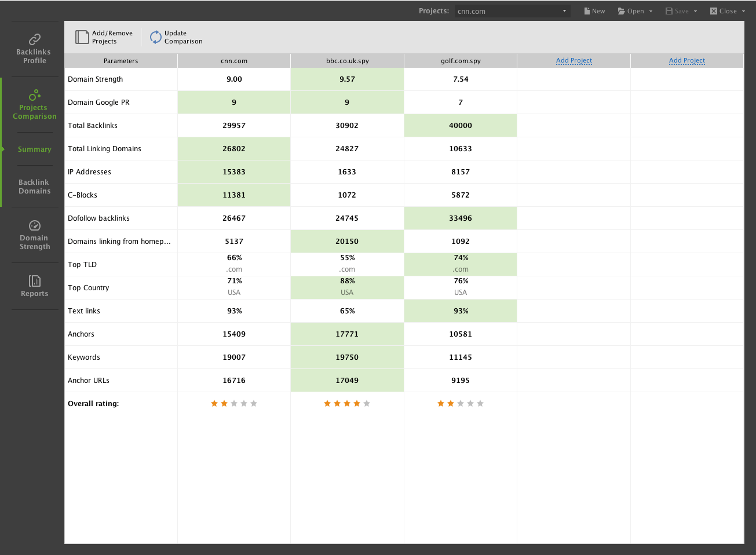Open the Backlinks Profile chain icon

(35, 39)
